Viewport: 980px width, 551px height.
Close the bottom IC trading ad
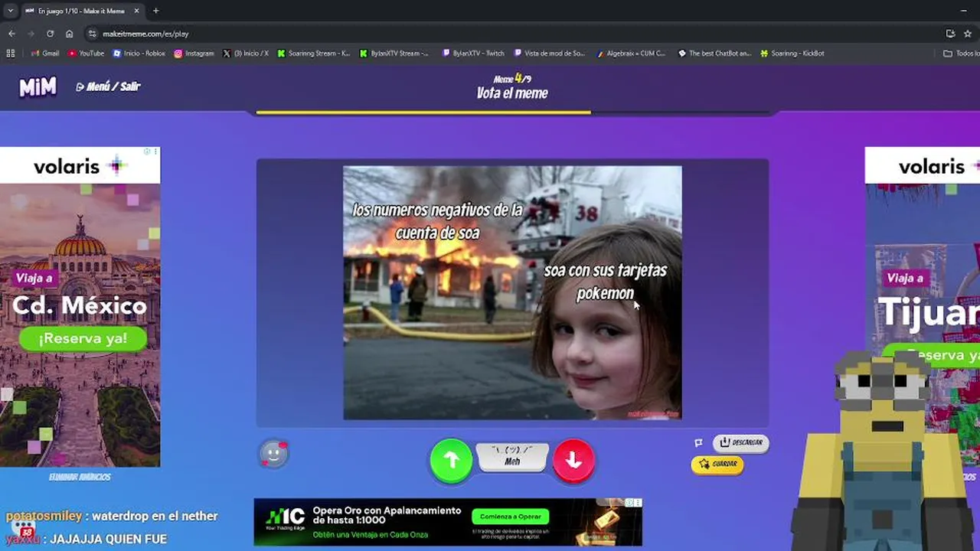click(x=637, y=503)
